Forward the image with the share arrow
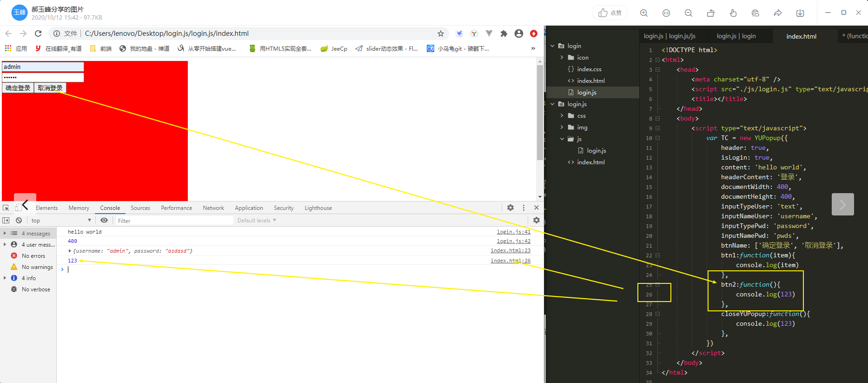 [x=778, y=13]
